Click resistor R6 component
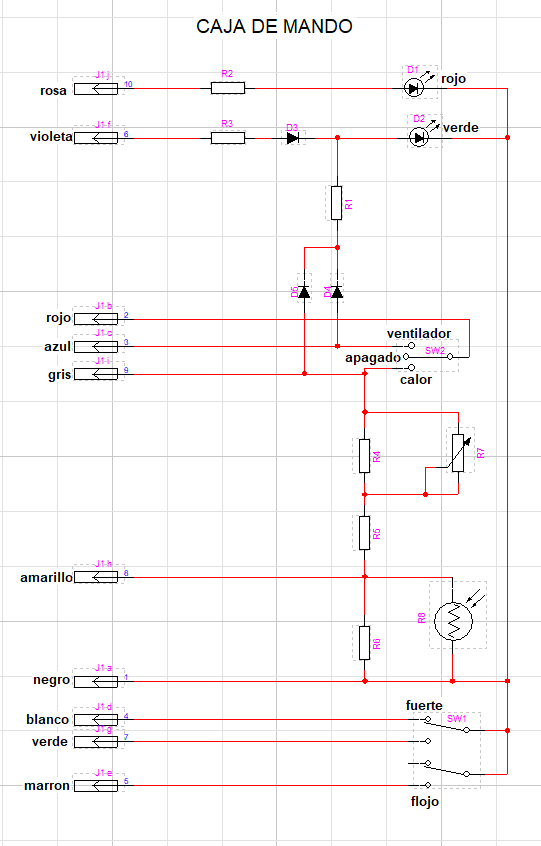Image resolution: width=541 pixels, height=846 pixels. click(x=365, y=643)
